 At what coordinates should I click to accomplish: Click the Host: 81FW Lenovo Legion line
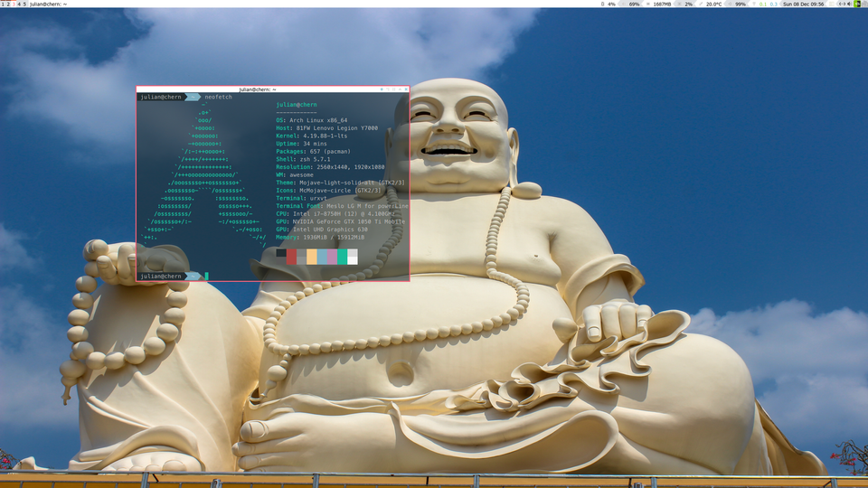(x=326, y=127)
